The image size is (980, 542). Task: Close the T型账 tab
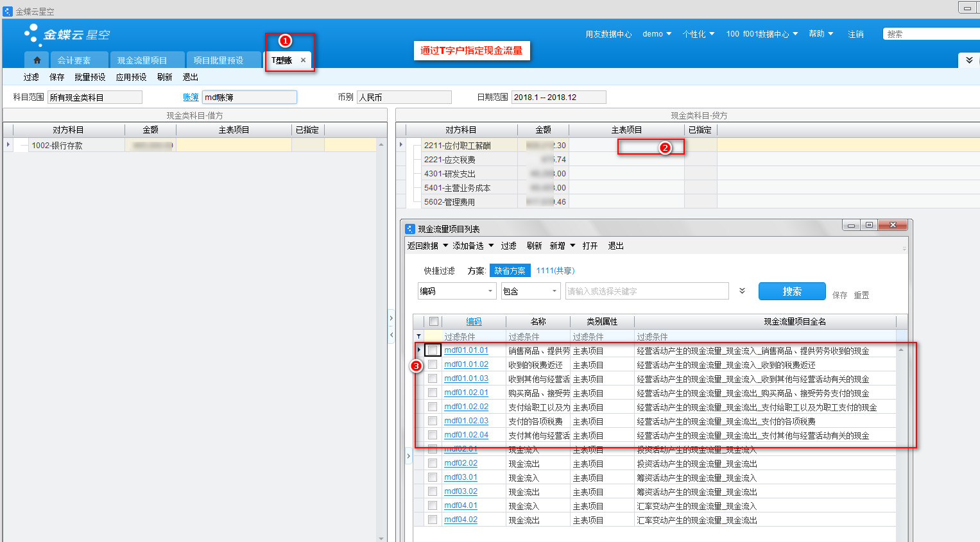[303, 60]
